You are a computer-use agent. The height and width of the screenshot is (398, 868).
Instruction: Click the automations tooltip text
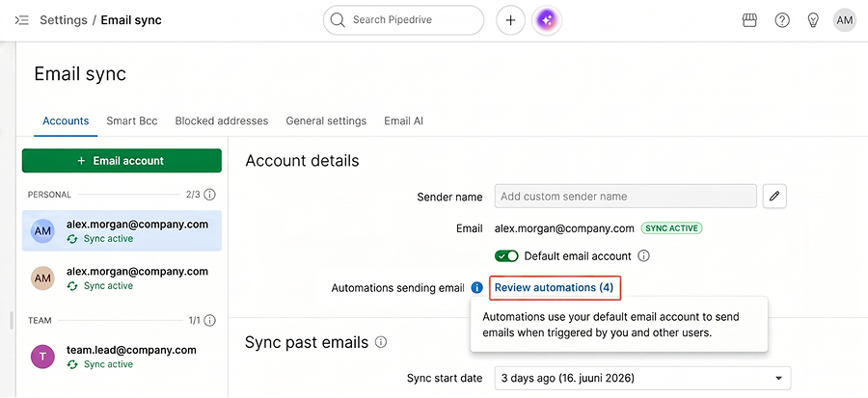(611, 325)
